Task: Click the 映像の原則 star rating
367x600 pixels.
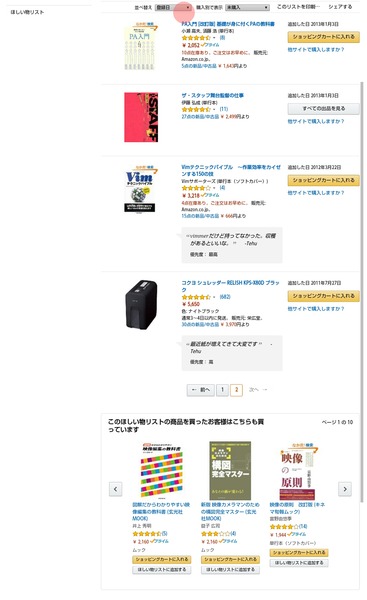Action: tap(284, 527)
